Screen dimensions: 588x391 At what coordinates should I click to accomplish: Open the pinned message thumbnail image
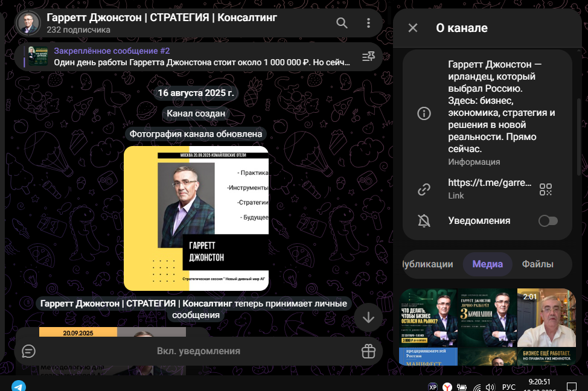pyautogui.click(x=38, y=57)
